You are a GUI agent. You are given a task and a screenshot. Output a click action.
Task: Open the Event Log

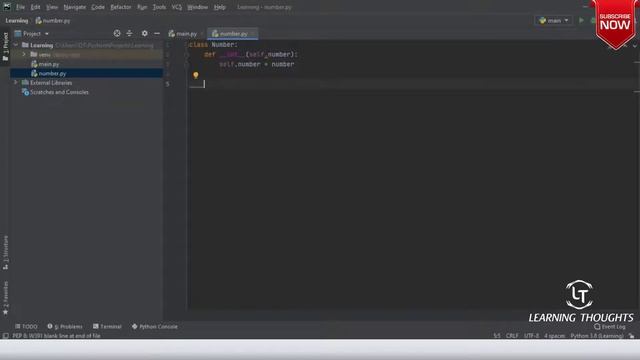(x=609, y=327)
